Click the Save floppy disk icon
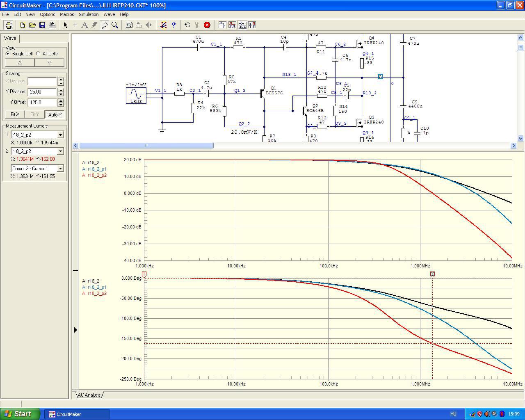This screenshot has height=420, width=525. point(42,25)
